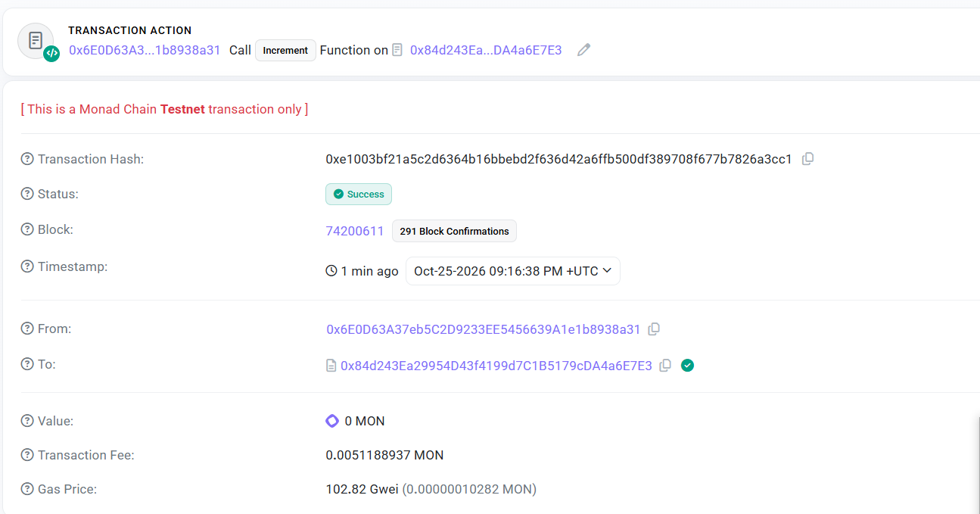Click help icon beside To
This screenshot has height=514, width=980.
27,364
